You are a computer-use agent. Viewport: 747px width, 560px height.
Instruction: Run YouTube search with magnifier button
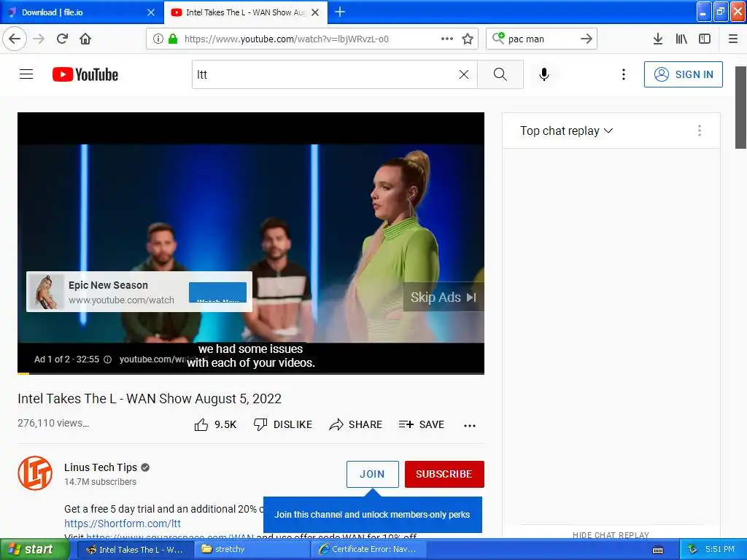click(x=500, y=74)
